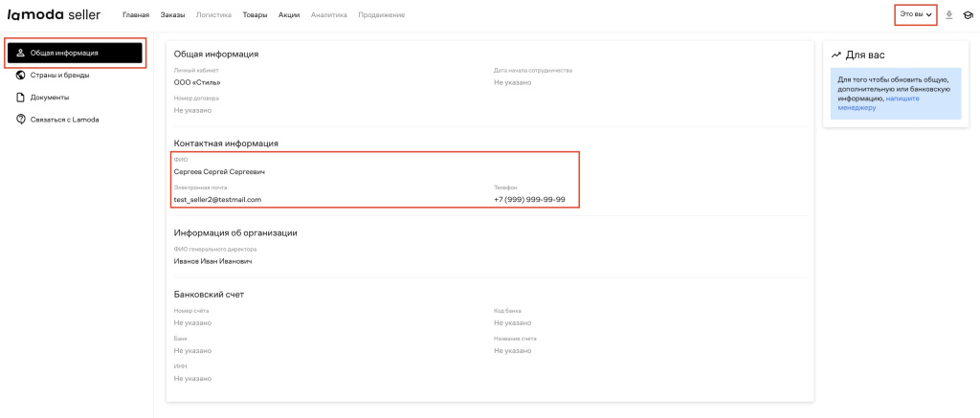Image resolution: width=980 pixels, height=418 pixels.
Task: Click the email test_seller2@testmail.com
Action: (x=217, y=199)
